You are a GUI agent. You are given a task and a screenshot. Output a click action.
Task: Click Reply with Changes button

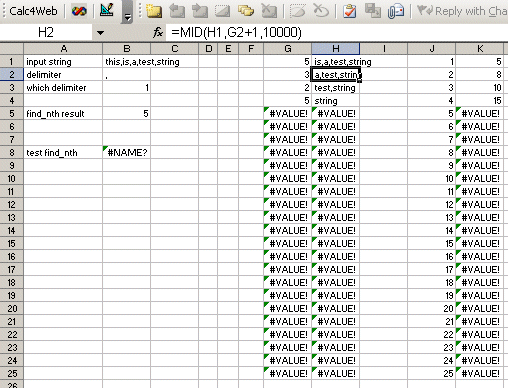coord(462,11)
